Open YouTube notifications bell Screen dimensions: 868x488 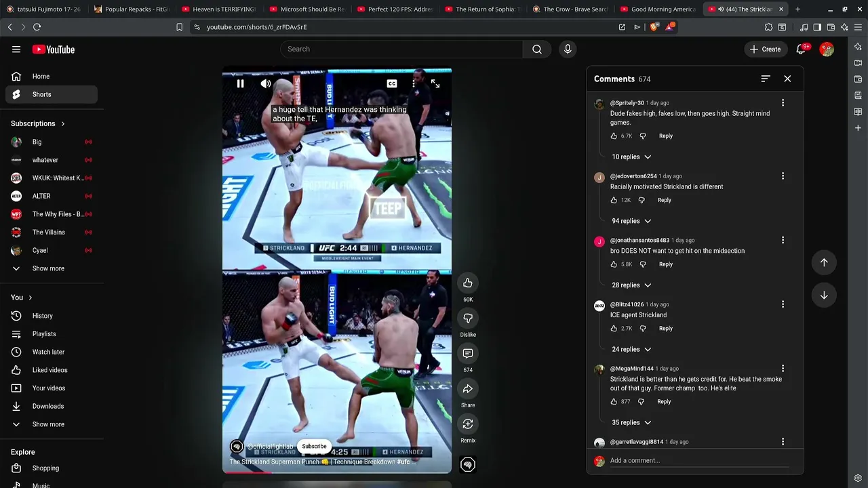pyautogui.click(x=801, y=49)
